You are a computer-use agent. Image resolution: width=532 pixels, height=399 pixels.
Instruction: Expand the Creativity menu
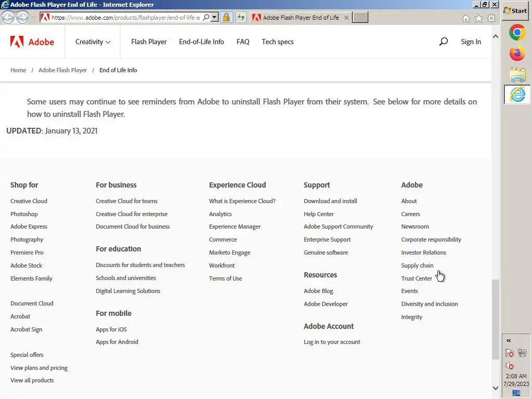coord(92,42)
